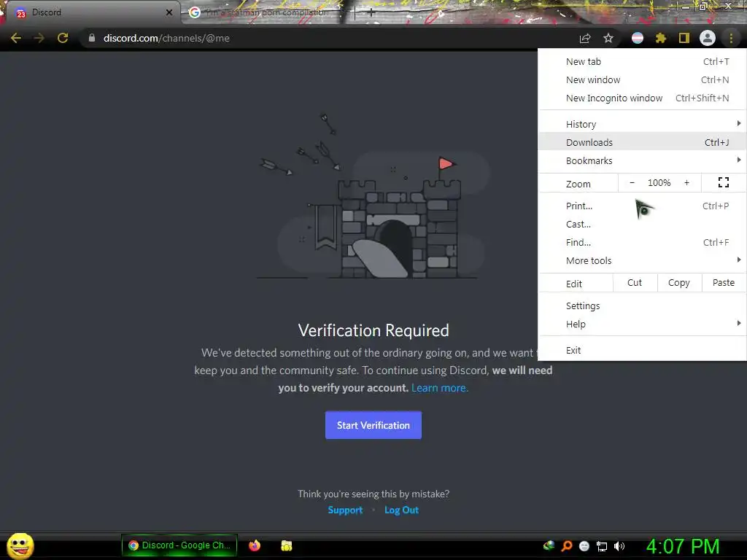747x560 pixels.
Task: Open the Chrome profile avatar
Action: pyautogui.click(x=708, y=38)
